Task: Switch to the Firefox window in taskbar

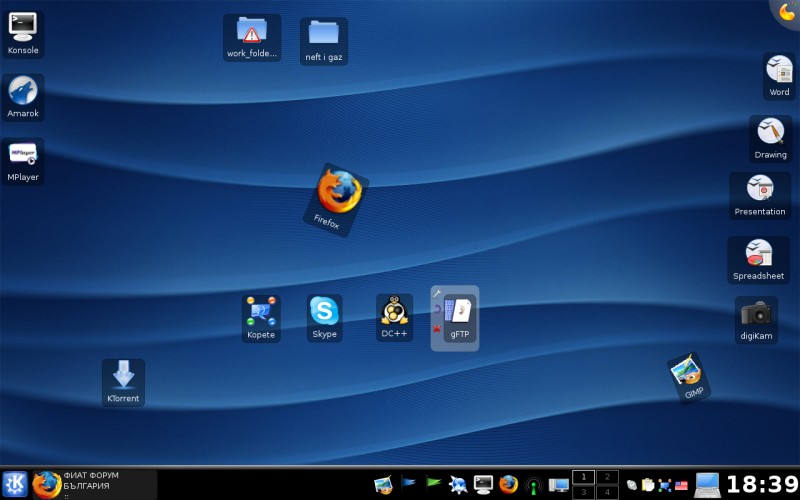Action: (x=95, y=484)
